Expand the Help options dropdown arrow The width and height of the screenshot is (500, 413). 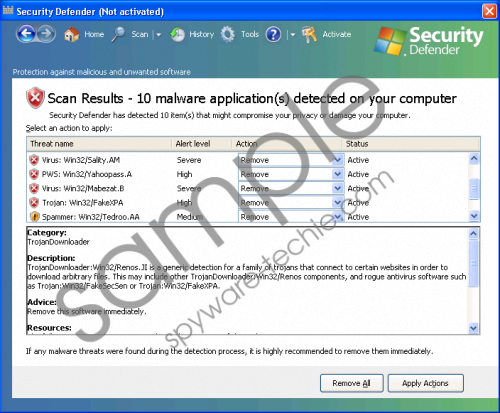293,34
